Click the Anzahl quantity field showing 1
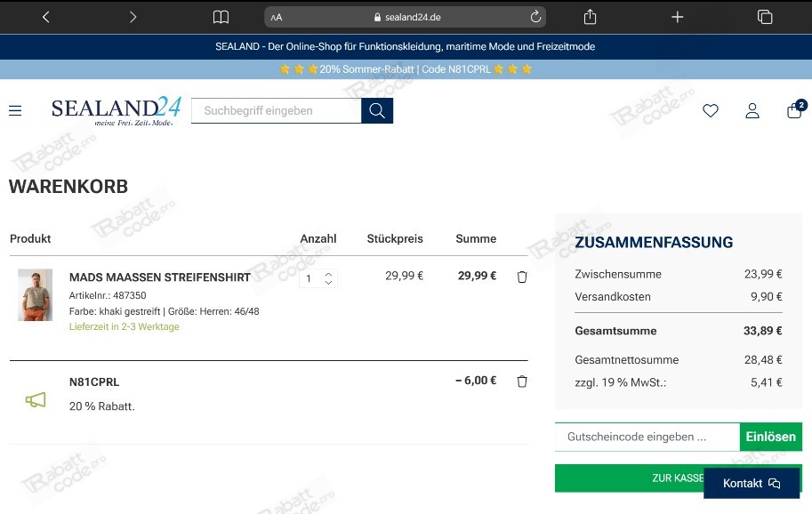 point(311,278)
